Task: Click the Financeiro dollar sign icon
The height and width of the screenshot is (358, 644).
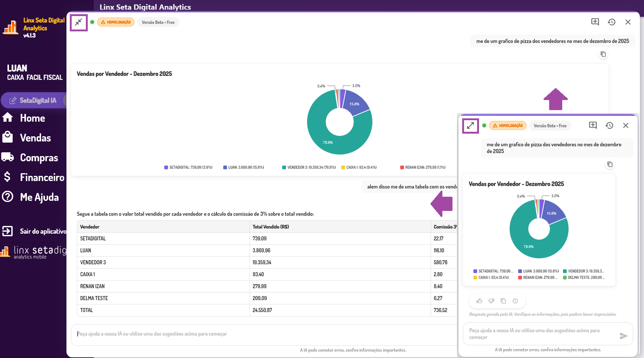Action: pos(7,177)
